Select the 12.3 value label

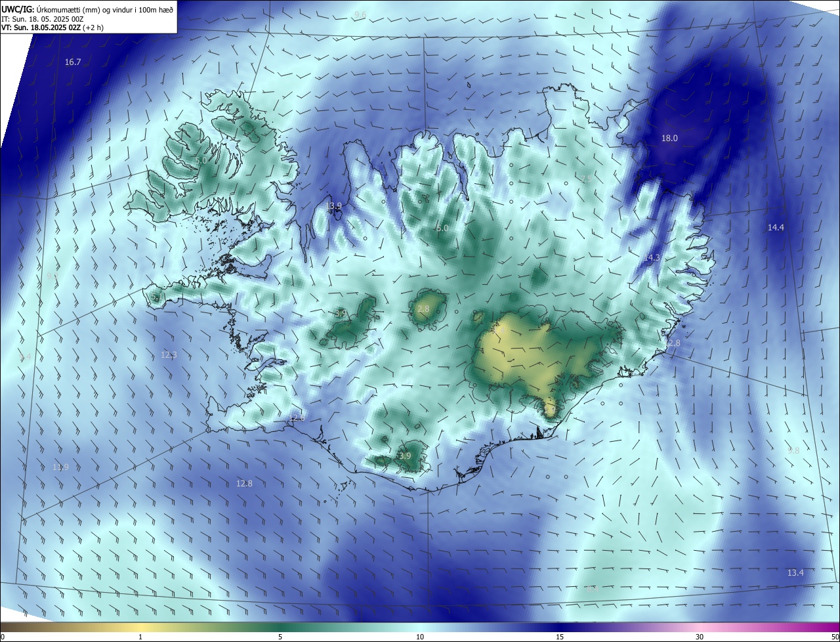[169, 355]
